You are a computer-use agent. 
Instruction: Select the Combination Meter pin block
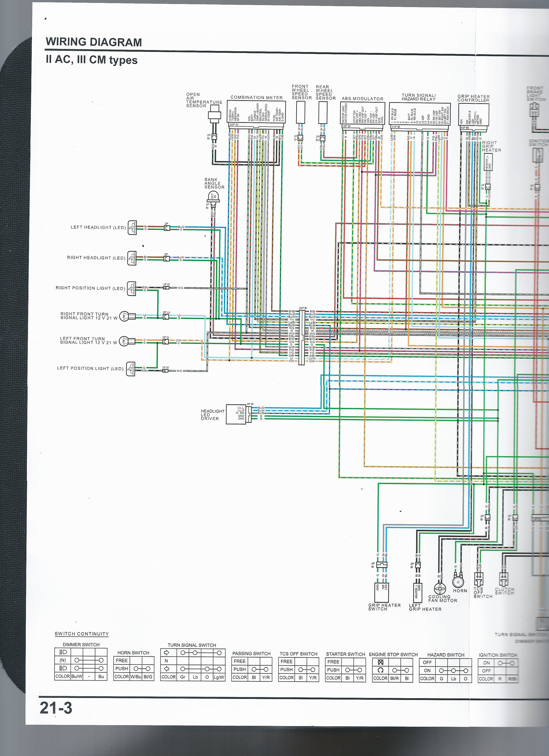point(256,114)
